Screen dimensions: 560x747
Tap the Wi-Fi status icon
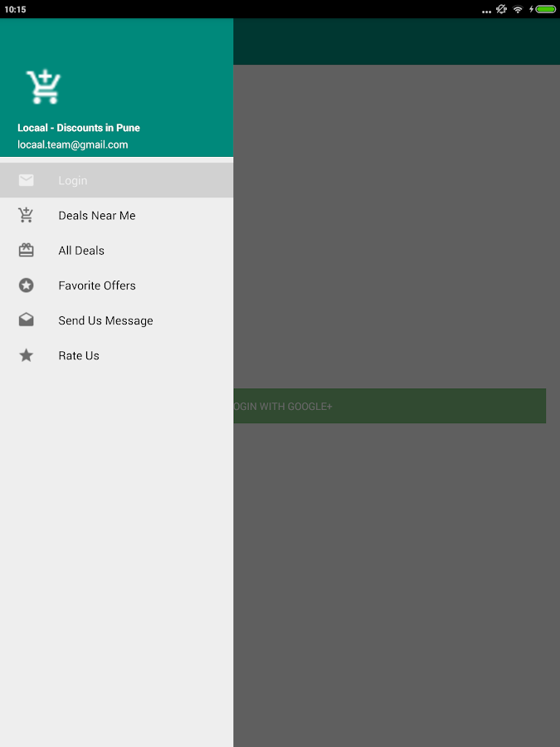point(518,9)
